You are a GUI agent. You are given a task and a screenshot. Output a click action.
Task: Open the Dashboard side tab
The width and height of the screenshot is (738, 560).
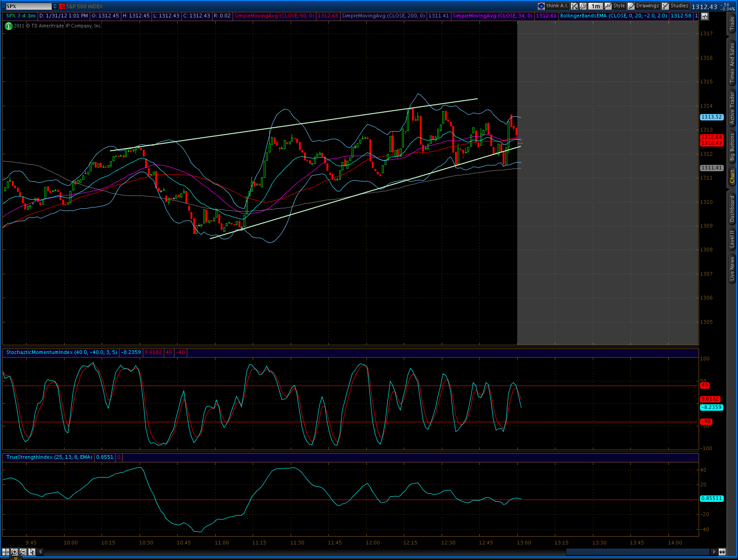(732, 209)
